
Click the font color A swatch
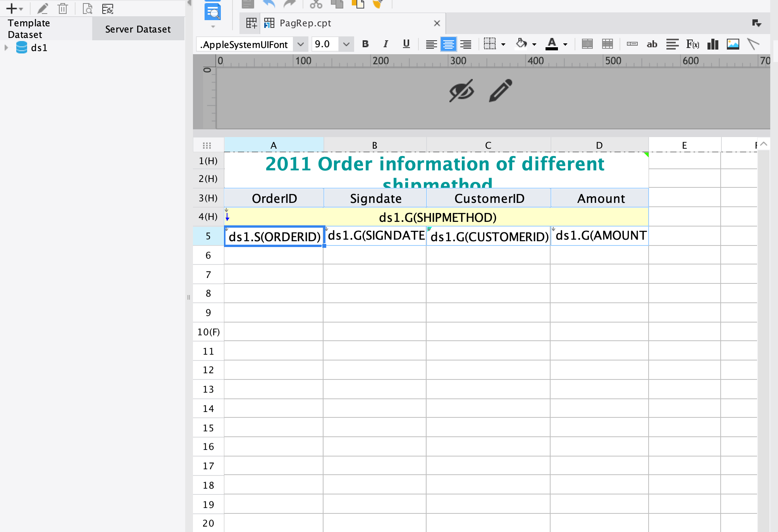[x=551, y=44]
